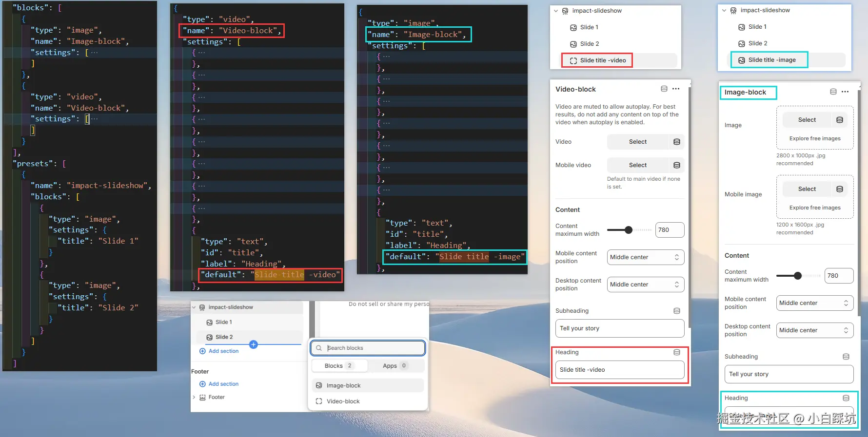This screenshot has height=437, width=868.
Task: Open the more-actions menu in Video-block panel header
Action: 676,89
